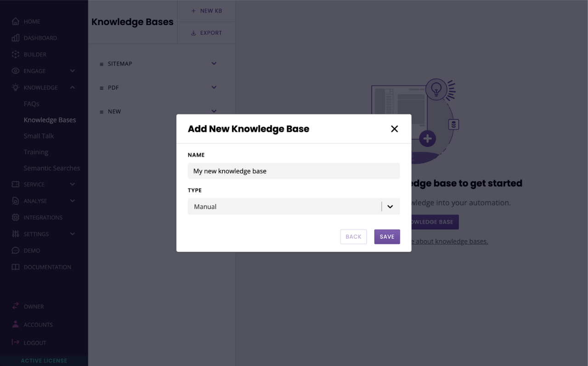The image size is (588, 366).
Task: Open FAQs in the Knowledge submenu
Action: click(32, 104)
